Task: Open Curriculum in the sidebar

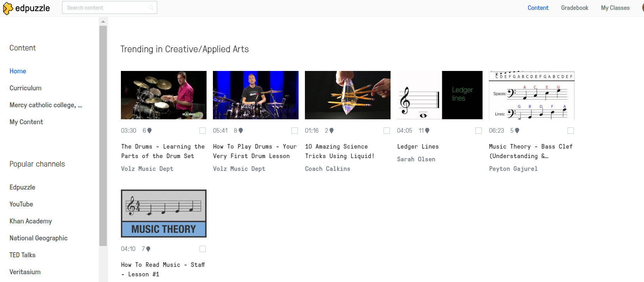Action: click(x=25, y=88)
